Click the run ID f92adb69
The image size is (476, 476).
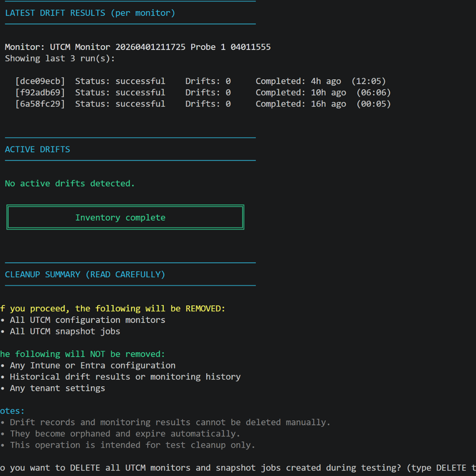coord(40,93)
